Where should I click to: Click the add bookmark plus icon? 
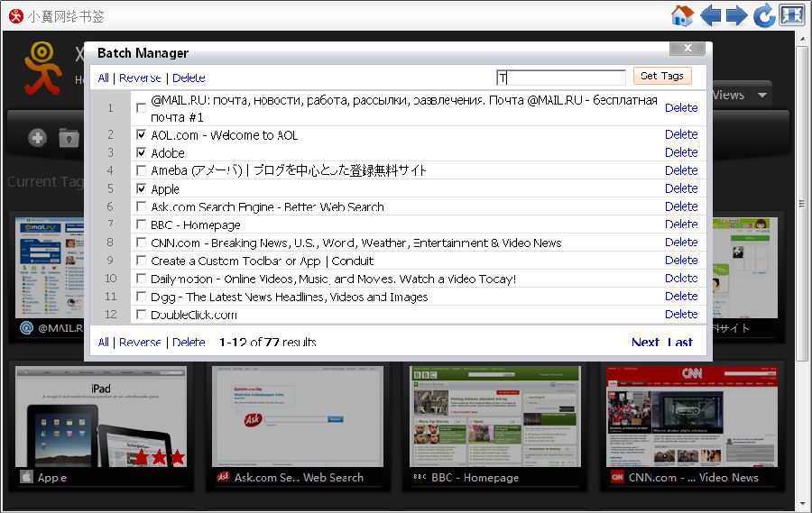(37, 138)
